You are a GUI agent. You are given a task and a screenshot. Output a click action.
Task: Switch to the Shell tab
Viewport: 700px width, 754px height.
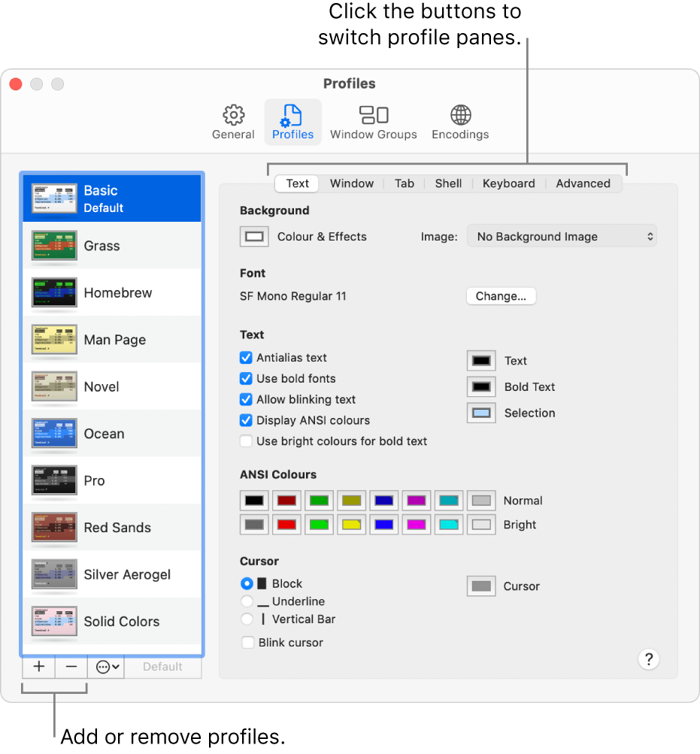tap(448, 183)
